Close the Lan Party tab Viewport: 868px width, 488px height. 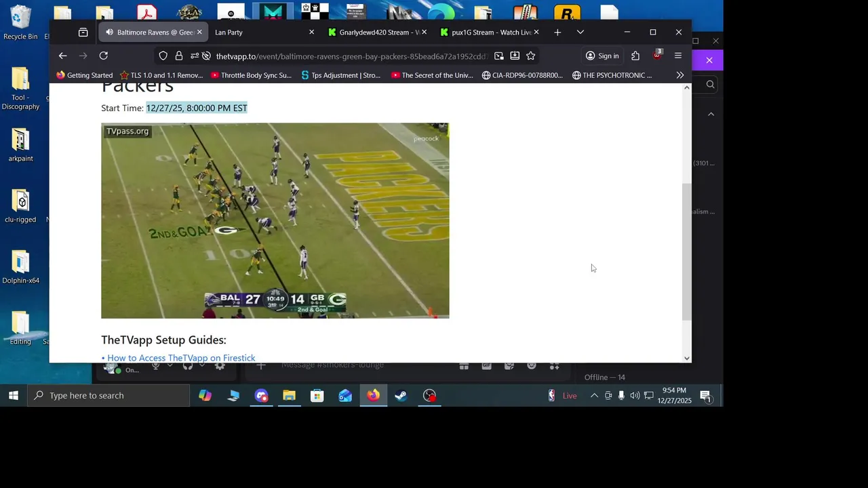click(x=311, y=33)
